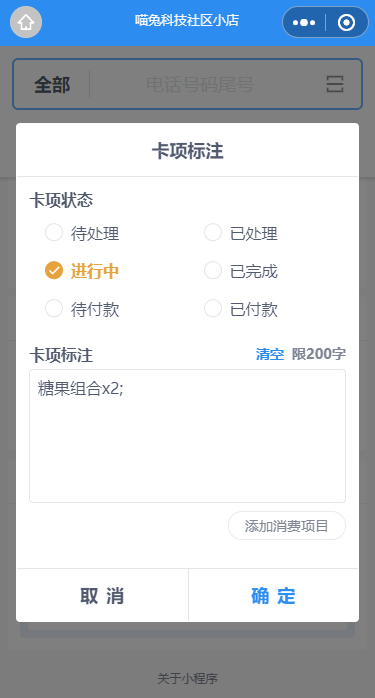Click the 电话号码尾号 search field
Screen dimensions: 375x698
coord(200,84)
